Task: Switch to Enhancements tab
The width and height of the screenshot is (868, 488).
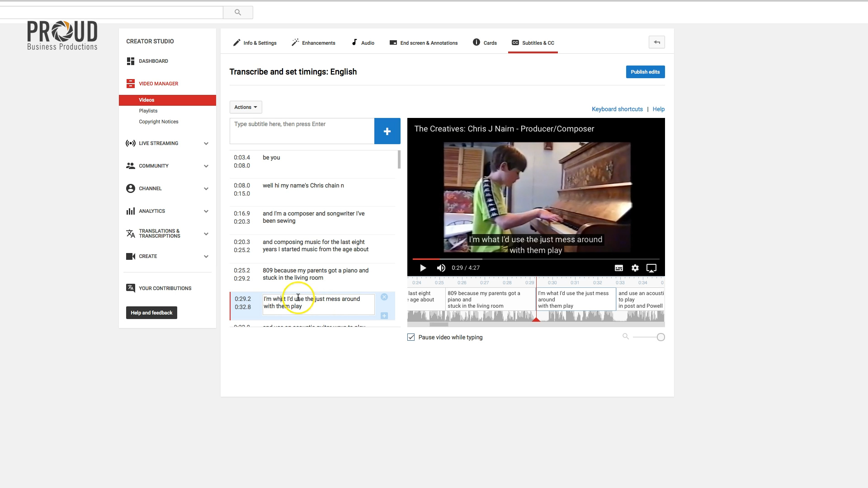Action: (x=313, y=43)
